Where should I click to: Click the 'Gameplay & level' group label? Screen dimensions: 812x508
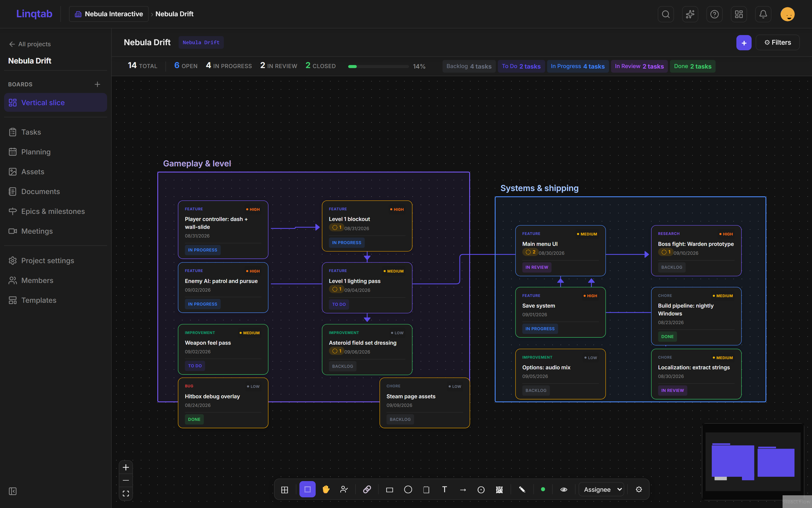197,163
